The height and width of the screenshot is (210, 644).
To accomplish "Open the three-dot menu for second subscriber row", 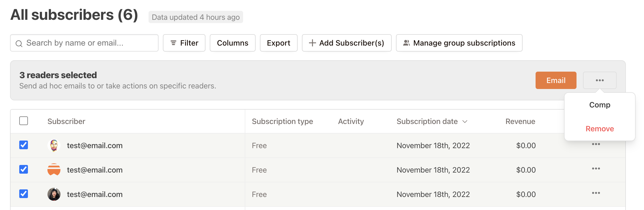I will tap(596, 168).
